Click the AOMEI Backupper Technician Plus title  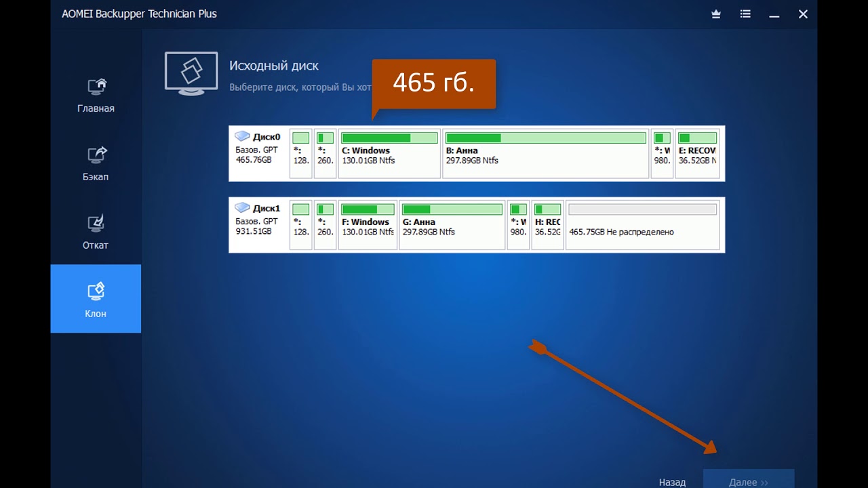tap(139, 14)
